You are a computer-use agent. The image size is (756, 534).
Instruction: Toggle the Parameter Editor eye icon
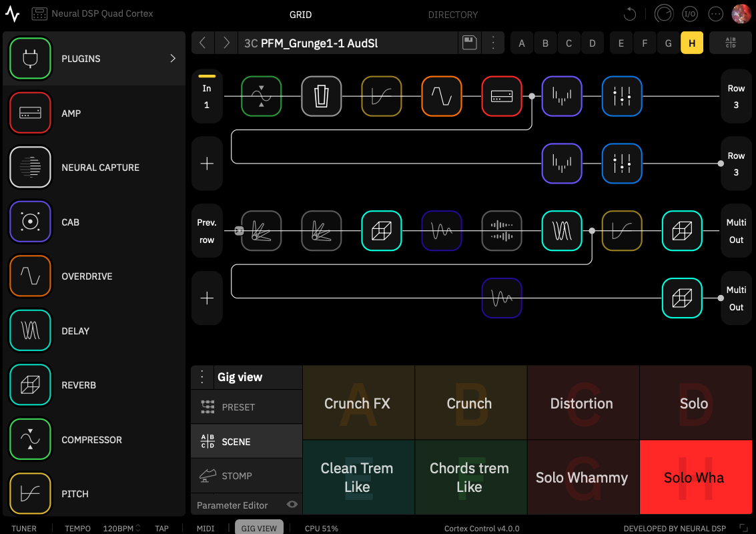pyautogui.click(x=292, y=505)
